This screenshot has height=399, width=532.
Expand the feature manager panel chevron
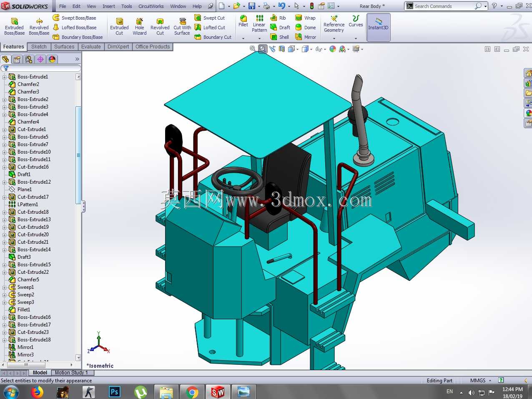pyautogui.click(x=77, y=59)
